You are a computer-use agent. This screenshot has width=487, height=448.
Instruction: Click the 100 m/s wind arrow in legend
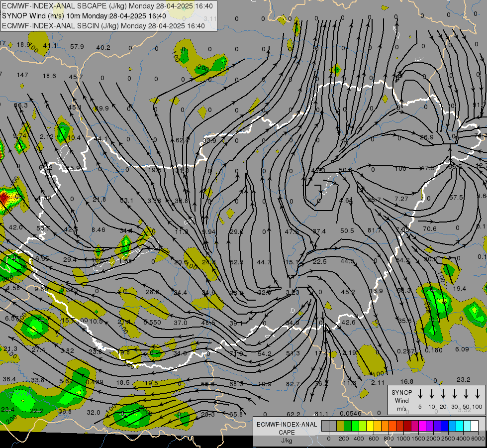tap(478, 394)
